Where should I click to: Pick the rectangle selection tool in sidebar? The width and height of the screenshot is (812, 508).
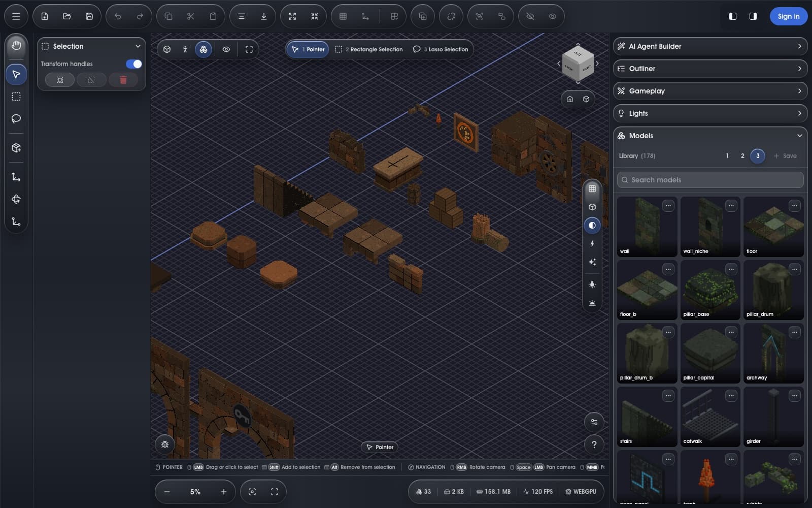click(16, 97)
